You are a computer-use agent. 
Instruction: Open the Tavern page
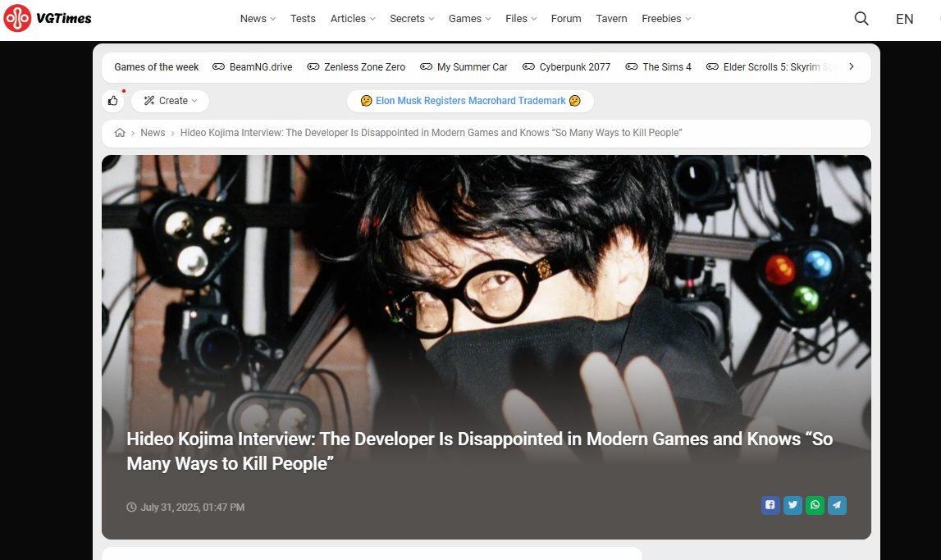[x=611, y=19]
